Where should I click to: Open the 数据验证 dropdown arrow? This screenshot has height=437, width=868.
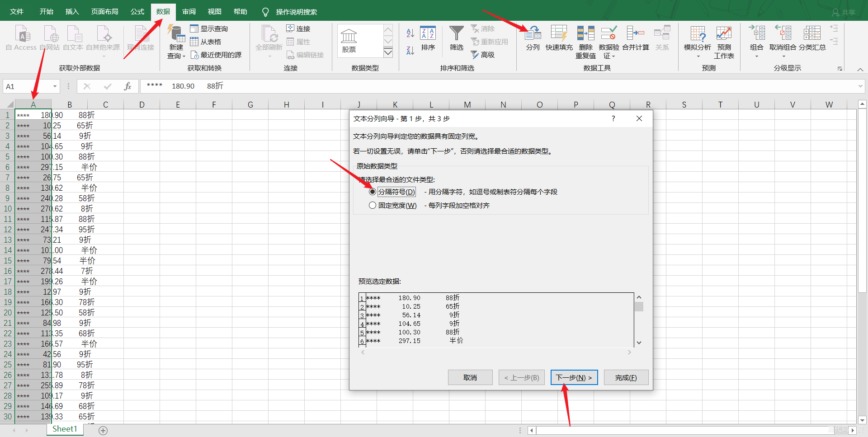[613, 56]
